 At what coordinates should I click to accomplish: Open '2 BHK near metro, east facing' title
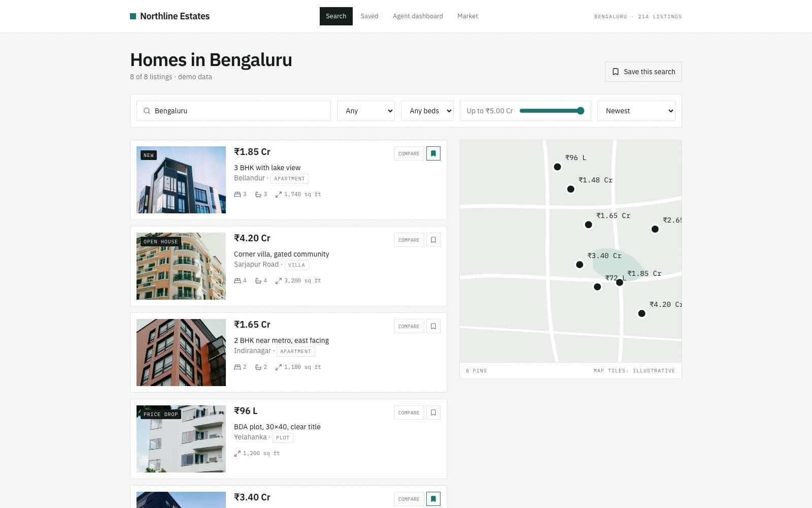coord(281,340)
